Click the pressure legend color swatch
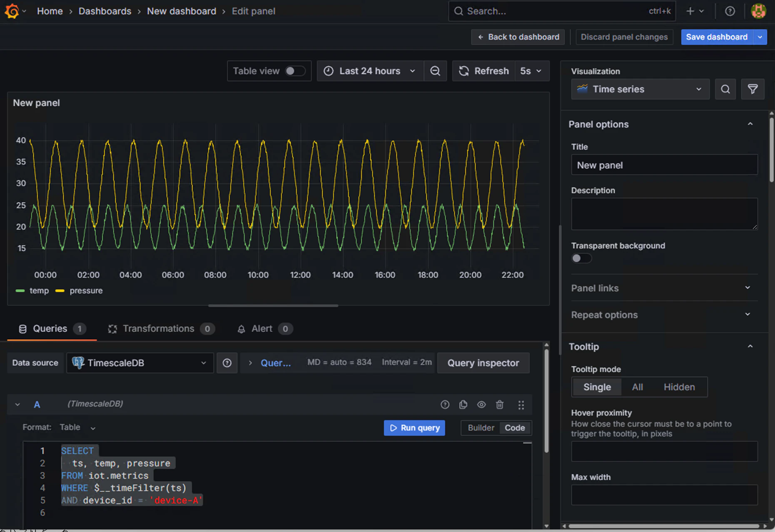This screenshot has width=775, height=532. (60, 291)
